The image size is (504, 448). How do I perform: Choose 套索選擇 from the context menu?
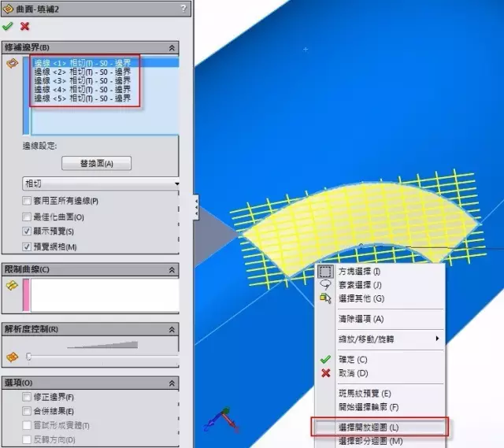[x=381, y=285]
